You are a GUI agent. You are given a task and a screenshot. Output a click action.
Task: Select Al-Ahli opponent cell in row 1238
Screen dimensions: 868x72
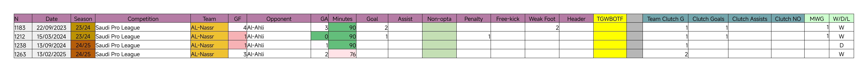(279, 45)
